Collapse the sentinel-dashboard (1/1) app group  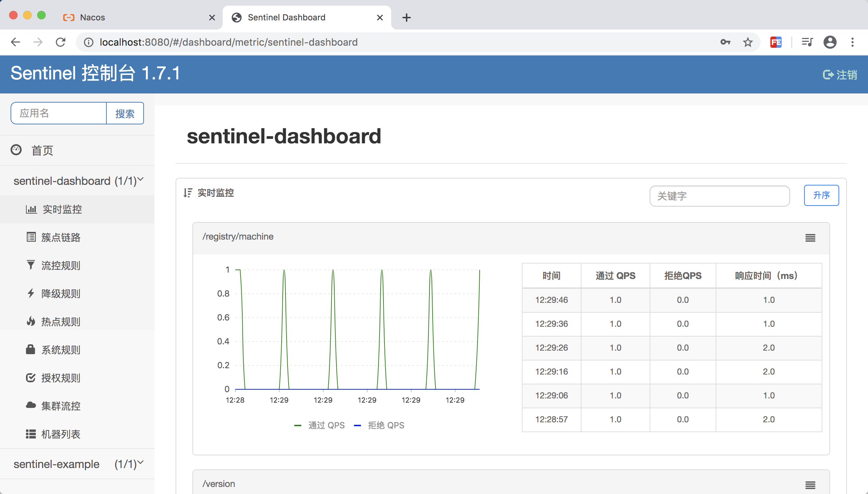tap(77, 181)
